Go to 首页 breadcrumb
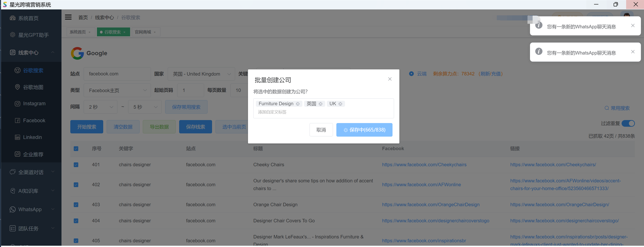Screen dimensions: 644x247 tap(83, 17)
